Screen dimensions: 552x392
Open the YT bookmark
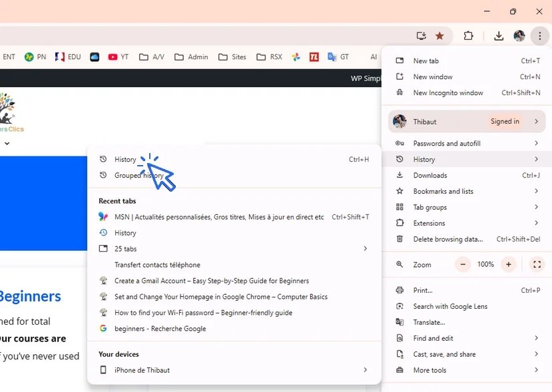click(118, 57)
